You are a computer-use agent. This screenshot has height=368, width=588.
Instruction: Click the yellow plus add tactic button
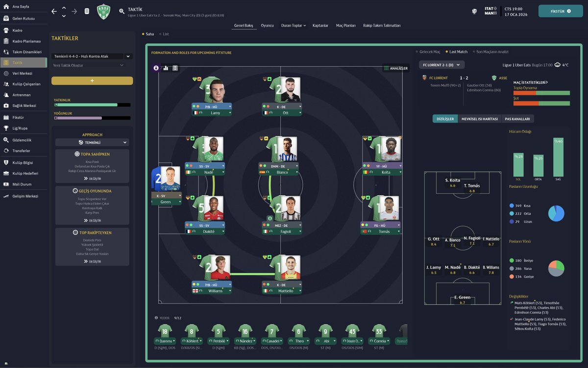92,80
